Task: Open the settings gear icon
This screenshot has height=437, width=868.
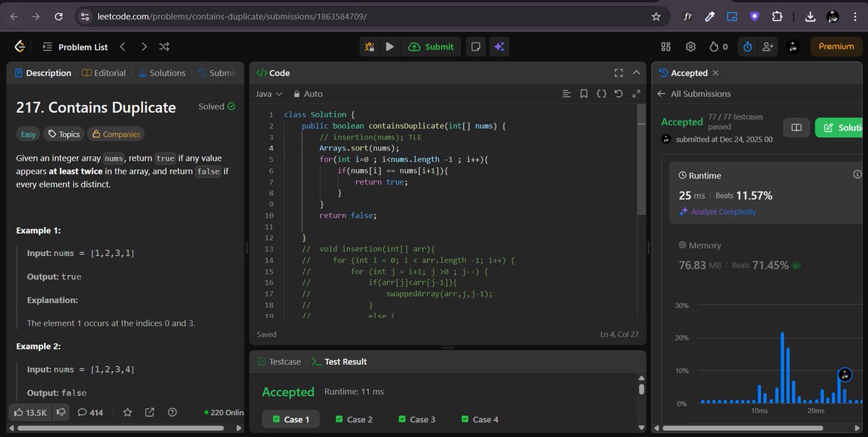Action: click(x=691, y=46)
